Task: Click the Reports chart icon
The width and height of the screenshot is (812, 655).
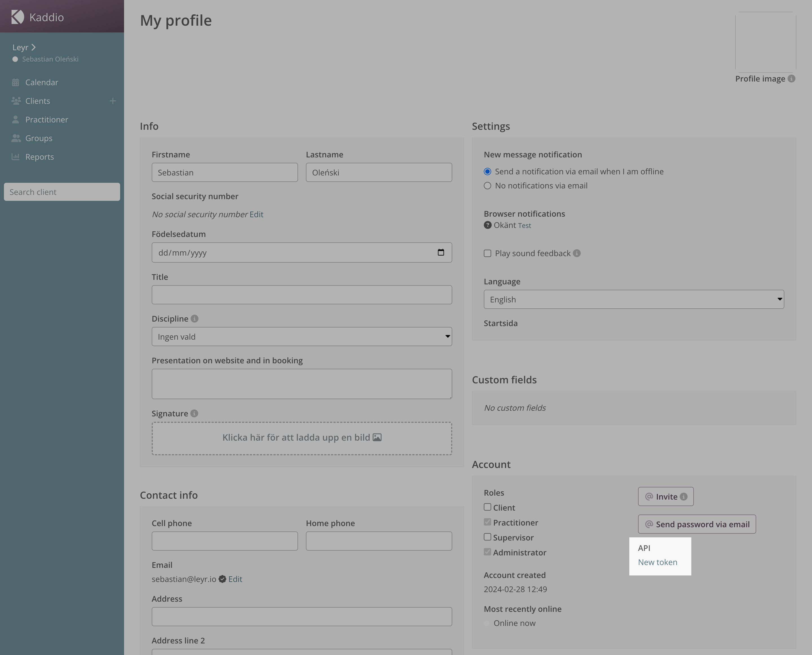Action: tap(16, 157)
